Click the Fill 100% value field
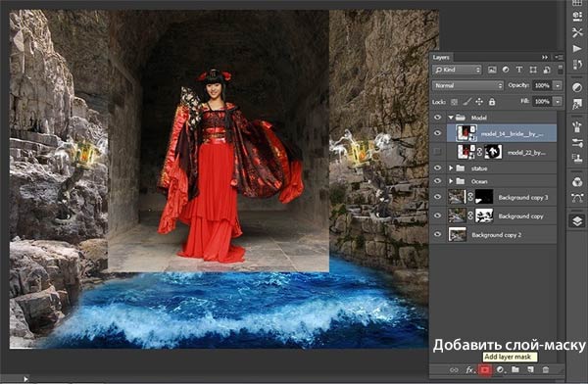Screen dimensions: 588x384 coord(542,102)
